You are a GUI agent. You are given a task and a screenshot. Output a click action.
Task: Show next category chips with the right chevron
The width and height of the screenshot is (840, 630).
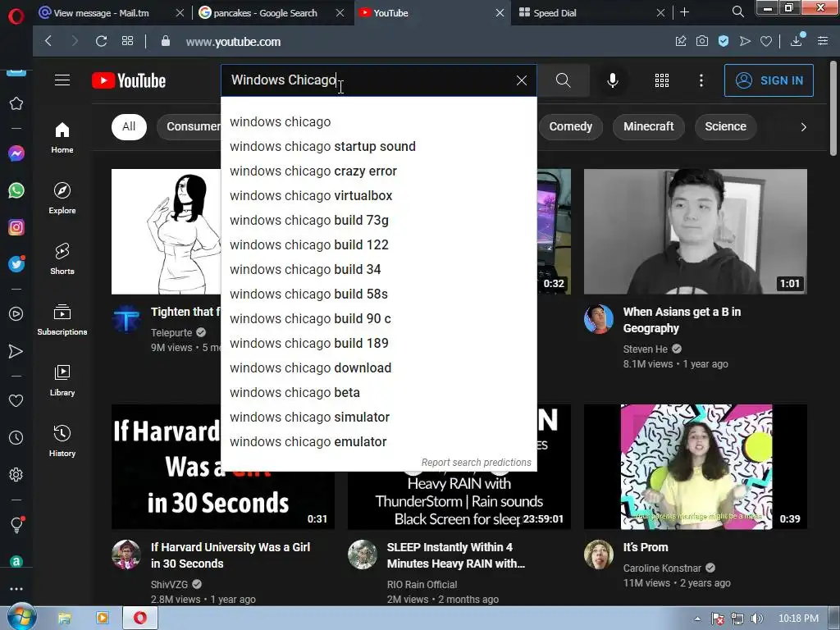pyautogui.click(x=803, y=127)
